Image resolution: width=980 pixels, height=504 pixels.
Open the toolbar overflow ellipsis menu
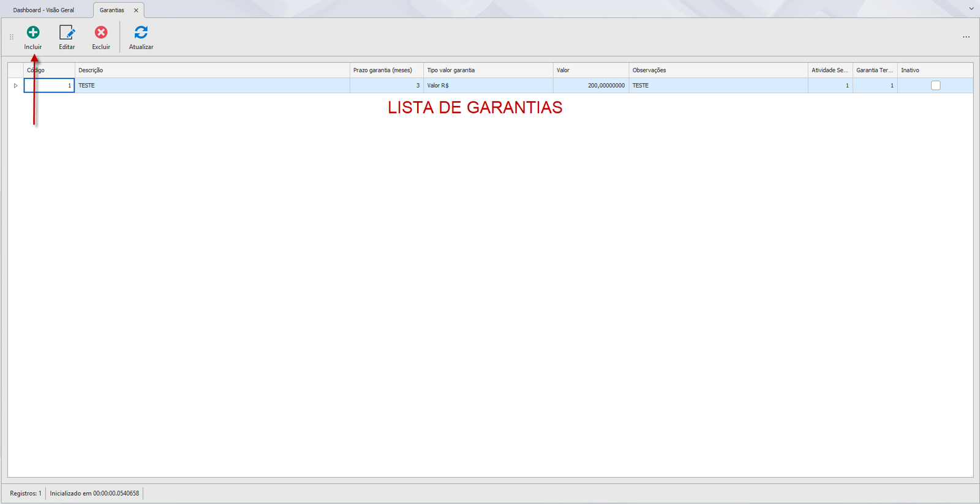(x=966, y=37)
